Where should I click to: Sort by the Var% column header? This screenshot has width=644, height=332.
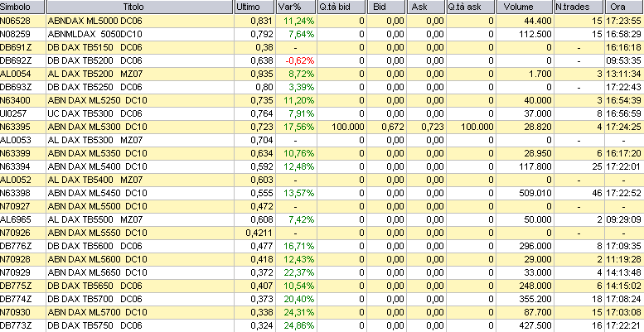tap(296, 7)
